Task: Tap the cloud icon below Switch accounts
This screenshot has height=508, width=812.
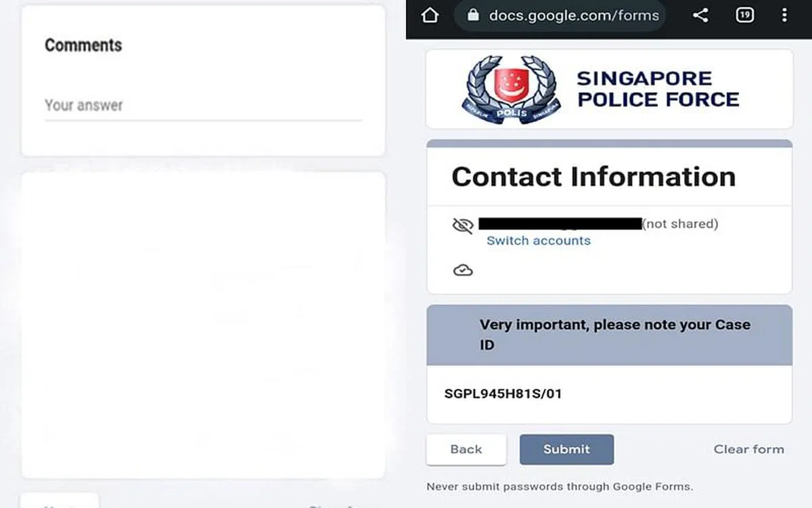Action: coord(464,270)
